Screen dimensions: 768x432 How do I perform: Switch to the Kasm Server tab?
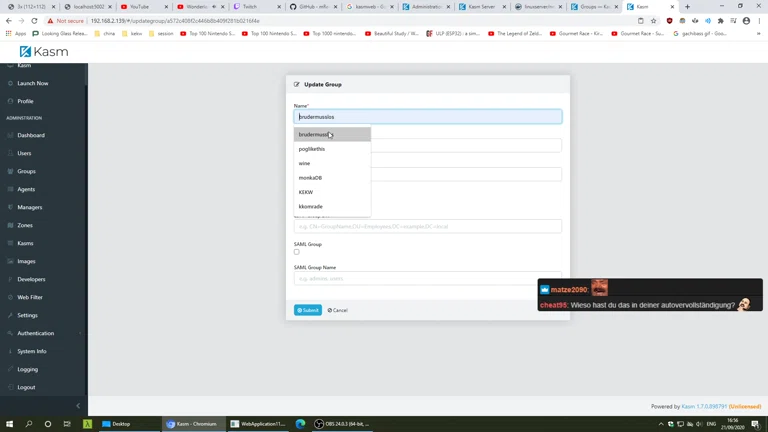[x=481, y=7]
